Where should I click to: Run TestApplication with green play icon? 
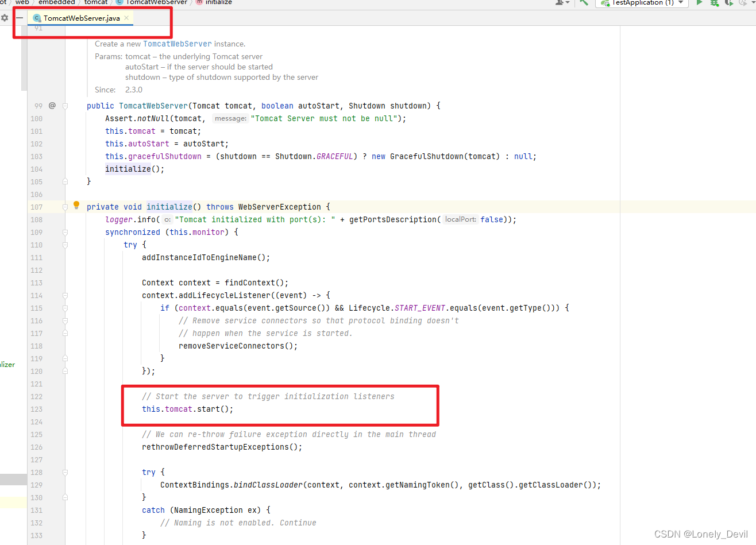(x=700, y=2)
